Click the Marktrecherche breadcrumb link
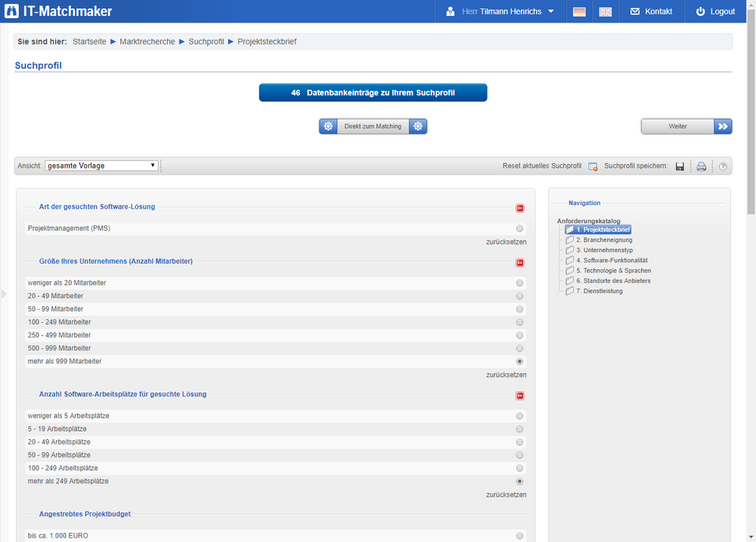 pos(147,42)
